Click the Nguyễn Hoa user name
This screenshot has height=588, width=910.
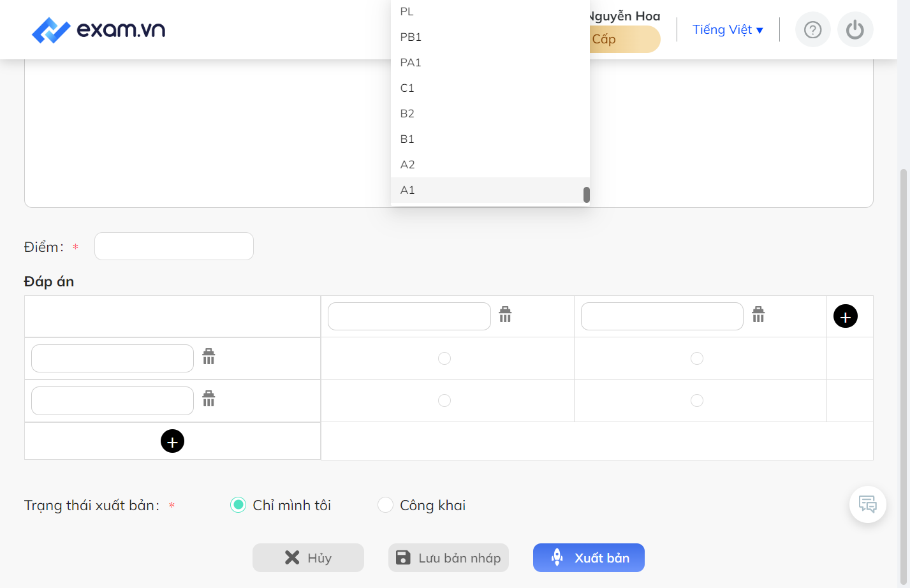[x=625, y=16]
